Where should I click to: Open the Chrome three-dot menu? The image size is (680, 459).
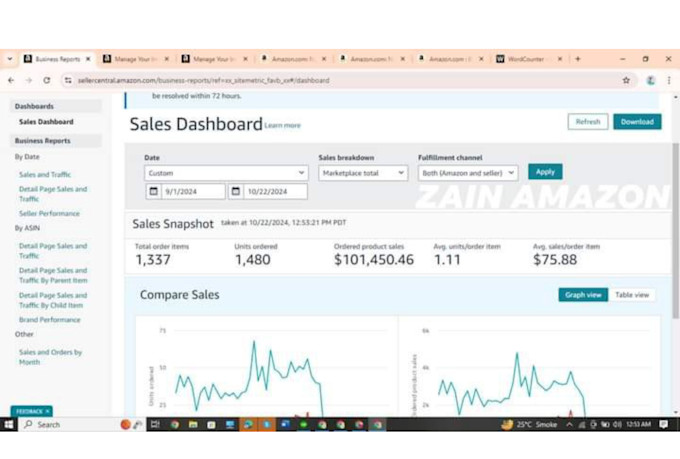click(669, 81)
